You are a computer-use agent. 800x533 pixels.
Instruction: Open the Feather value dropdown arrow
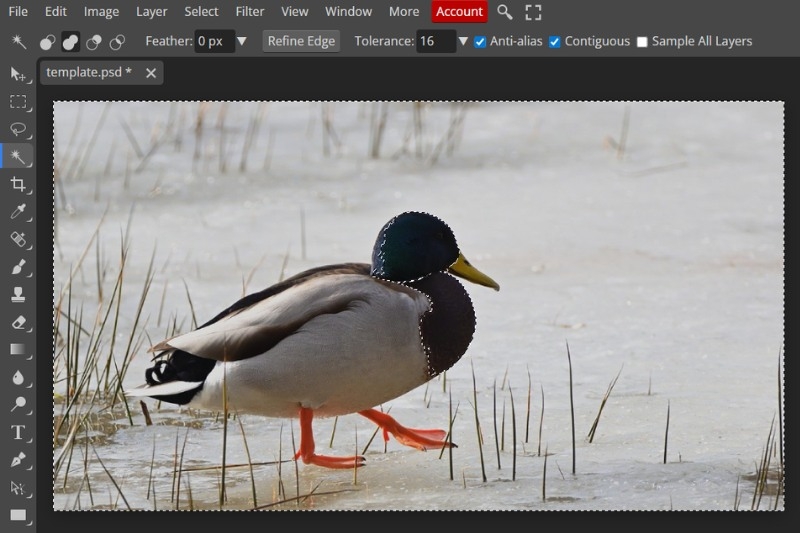pos(242,41)
